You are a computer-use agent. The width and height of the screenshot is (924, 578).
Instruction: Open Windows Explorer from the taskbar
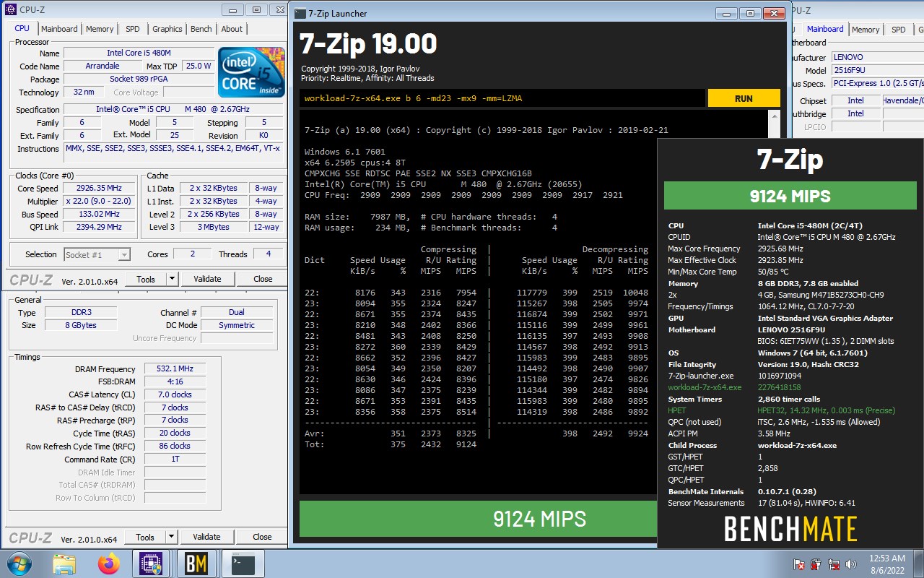pos(64,564)
